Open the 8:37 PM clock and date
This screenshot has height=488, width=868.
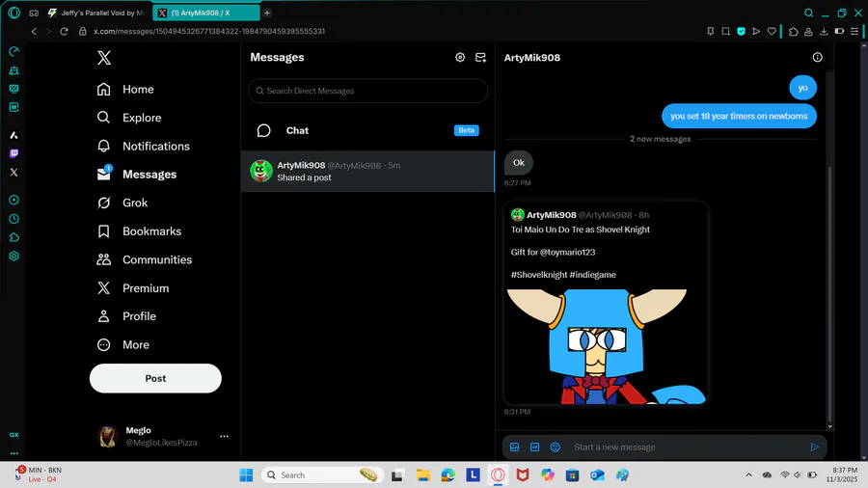[841, 474]
